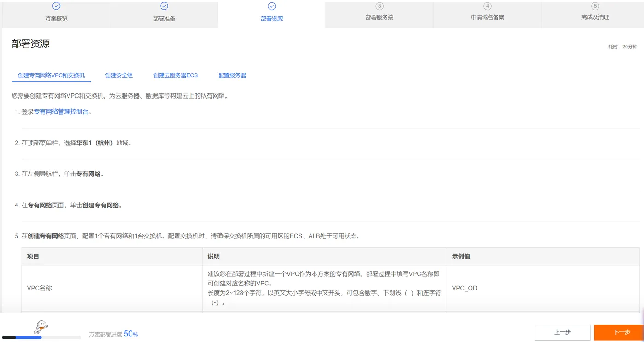644x342 pixels.
Task: Click the 上一步 button
Action: [x=563, y=332]
